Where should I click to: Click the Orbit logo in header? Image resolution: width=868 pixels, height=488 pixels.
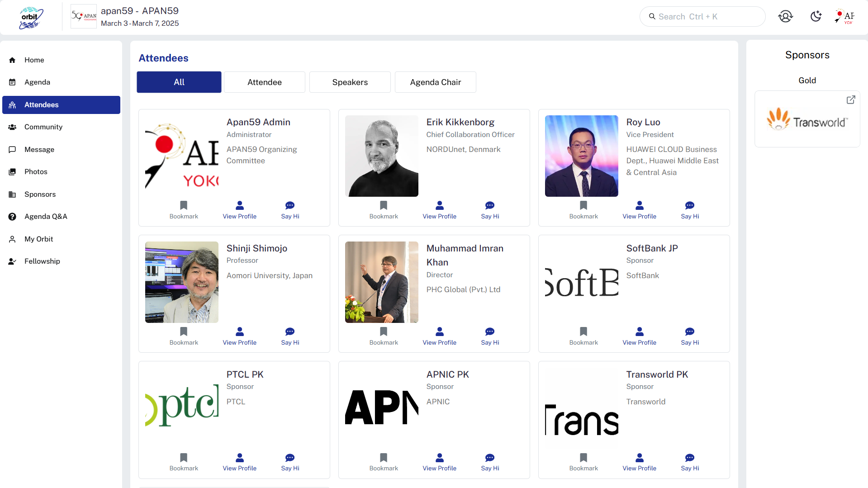(x=31, y=18)
